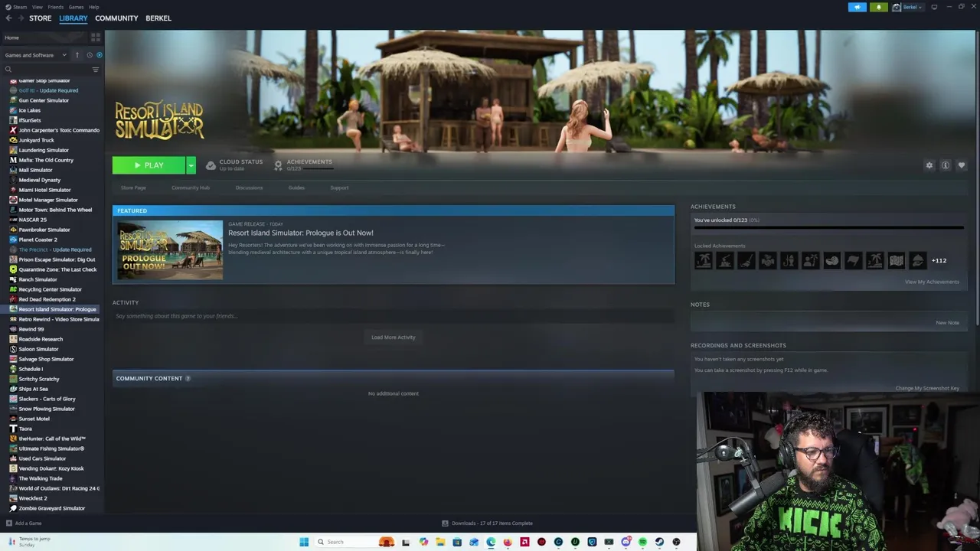Open File Explorer from taskbar
The width and height of the screenshot is (980, 551).
[440, 542]
